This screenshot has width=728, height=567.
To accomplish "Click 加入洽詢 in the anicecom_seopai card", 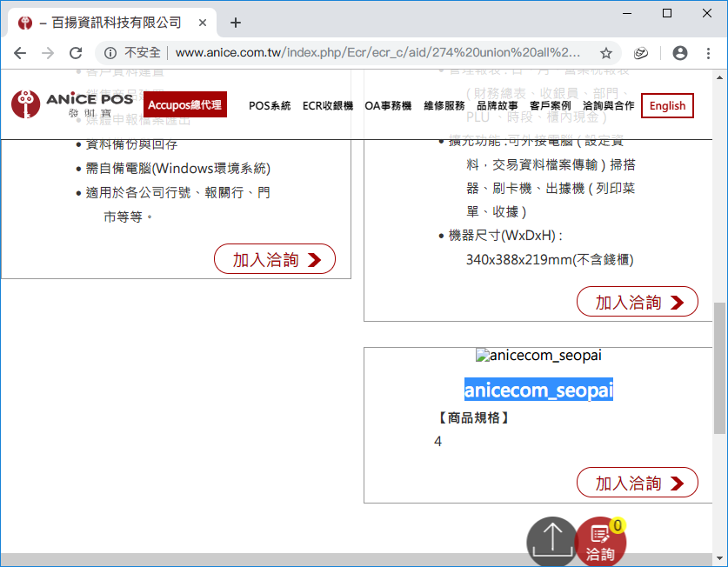I will pos(638,483).
